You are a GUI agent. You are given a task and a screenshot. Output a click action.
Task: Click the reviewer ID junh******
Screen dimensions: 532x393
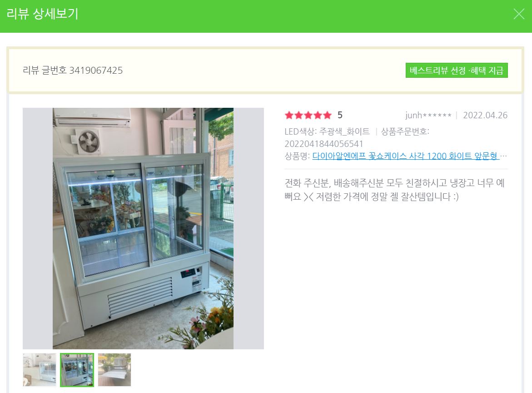428,115
